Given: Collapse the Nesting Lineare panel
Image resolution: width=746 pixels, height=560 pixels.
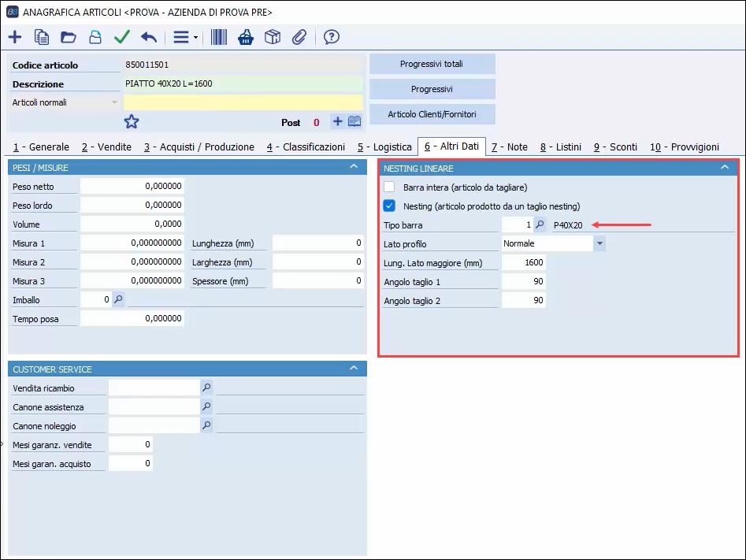Looking at the screenshot, I should click(724, 168).
